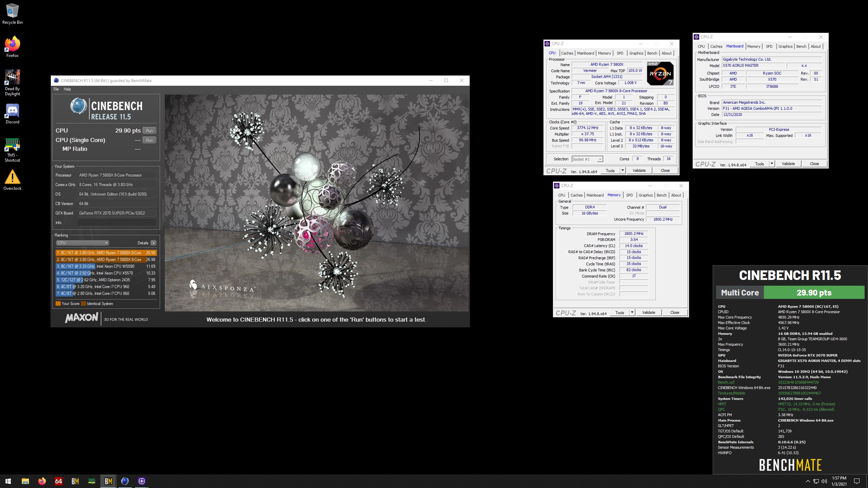This screenshot has height=488, width=868.
Task: Select the Intel Xeon X5570 ranking row
Action: click(x=106, y=273)
